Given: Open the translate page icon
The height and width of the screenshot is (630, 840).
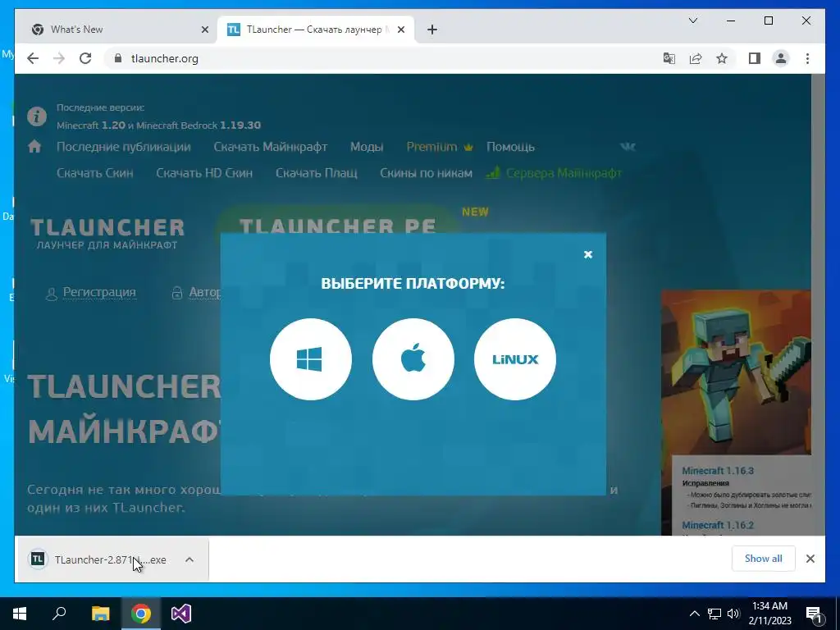Looking at the screenshot, I should coord(669,58).
